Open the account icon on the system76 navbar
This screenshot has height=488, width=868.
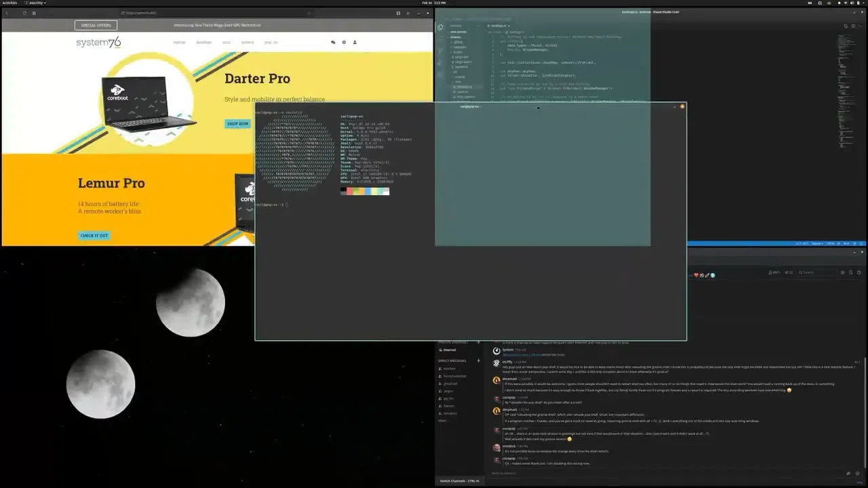(x=355, y=42)
